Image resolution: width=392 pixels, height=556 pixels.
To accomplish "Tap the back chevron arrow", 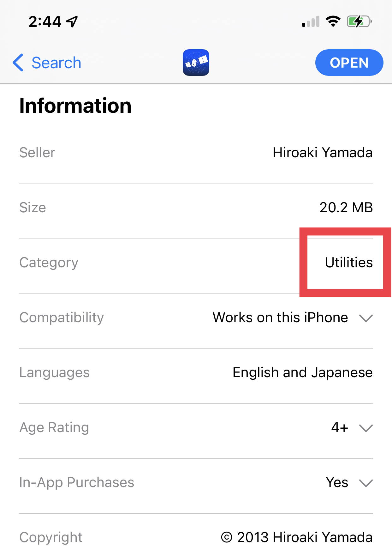I will coord(18,63).
